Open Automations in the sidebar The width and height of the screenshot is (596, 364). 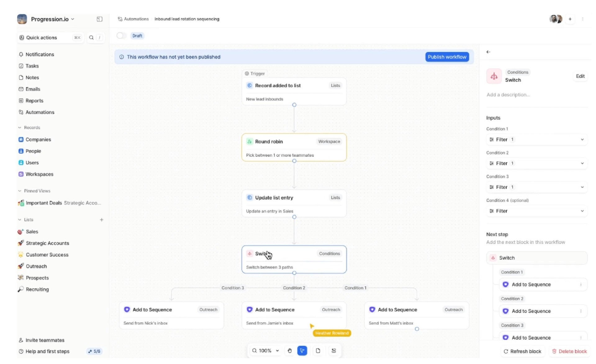coord(40,112)
